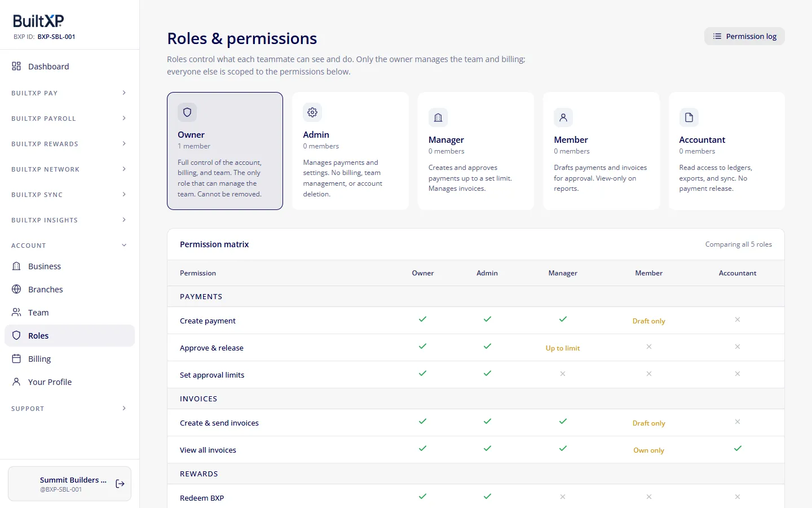Click 'Comparing all 5 roles' text

click(739, 244)
